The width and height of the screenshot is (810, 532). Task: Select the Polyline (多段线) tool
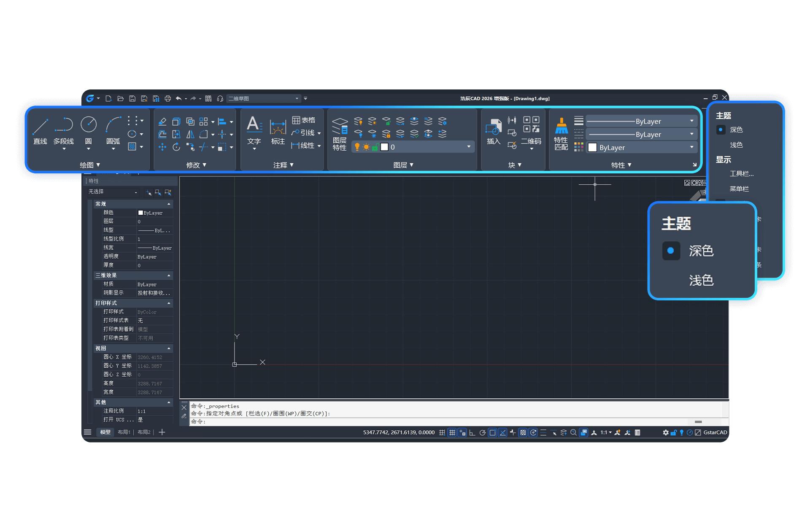pyautogui.click(x=64, y=133)
